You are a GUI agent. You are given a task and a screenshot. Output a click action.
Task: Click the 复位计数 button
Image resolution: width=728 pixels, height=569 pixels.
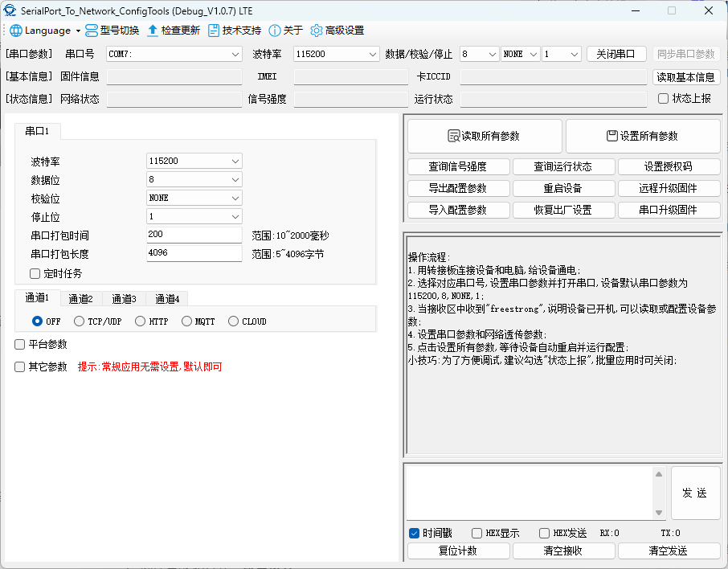click(458, 551)
